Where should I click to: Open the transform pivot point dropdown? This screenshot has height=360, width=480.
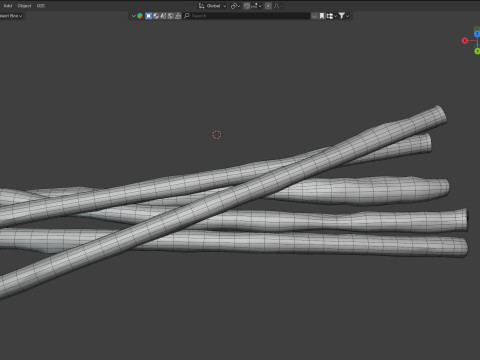235,6
